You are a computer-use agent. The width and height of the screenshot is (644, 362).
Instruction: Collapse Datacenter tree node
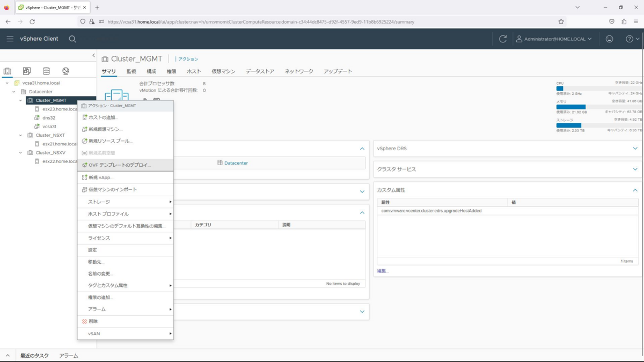pos(14,92)
